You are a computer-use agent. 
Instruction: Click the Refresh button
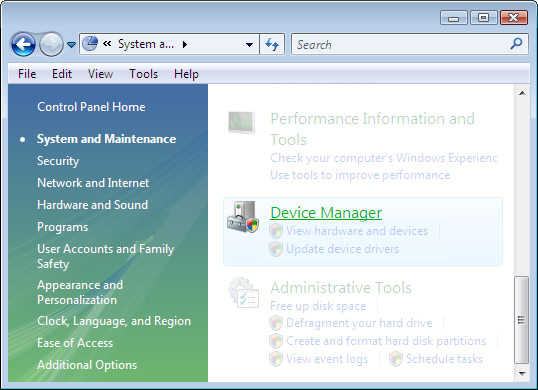click(x=272, y=44)
